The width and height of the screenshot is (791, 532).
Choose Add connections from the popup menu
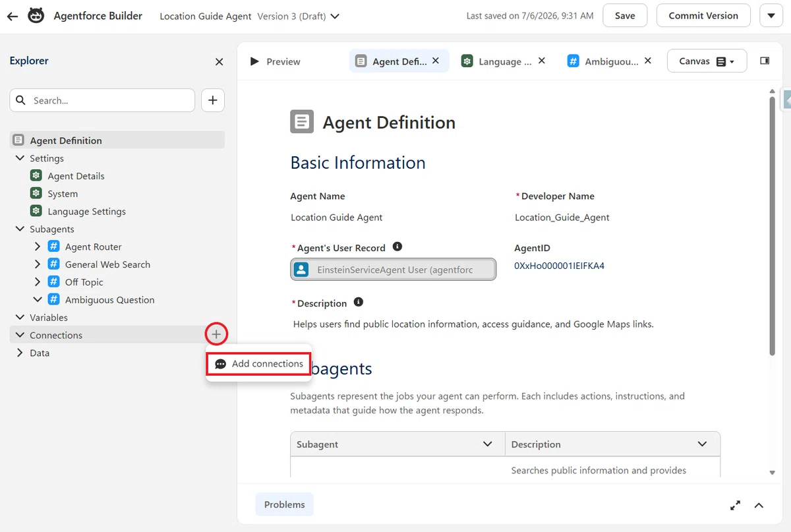258,364
